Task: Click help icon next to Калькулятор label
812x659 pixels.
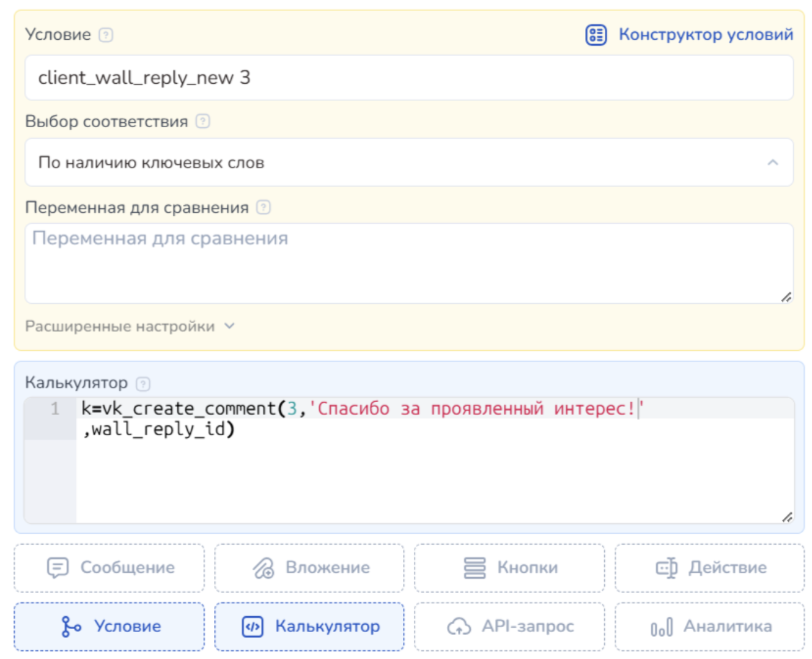Action: [x=142, y=384]
